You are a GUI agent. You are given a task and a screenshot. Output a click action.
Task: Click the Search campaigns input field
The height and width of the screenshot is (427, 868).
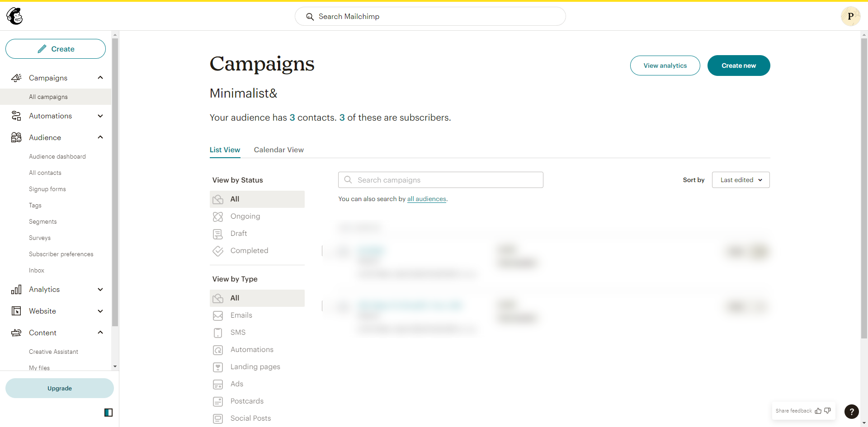(441, 180)
